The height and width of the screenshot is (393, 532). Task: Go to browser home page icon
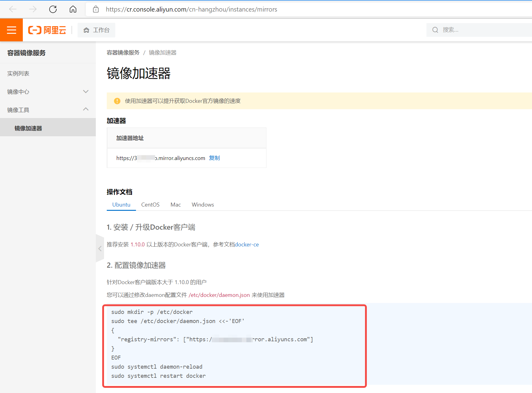click(73, 9)
